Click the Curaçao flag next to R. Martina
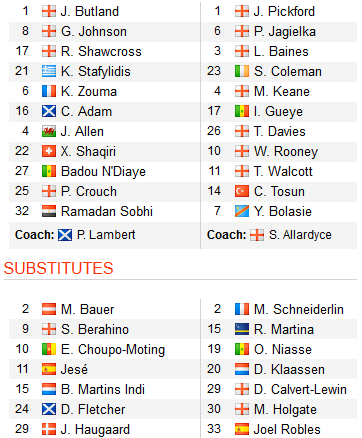Screen dimensions: 362x438 click(242, 329)
